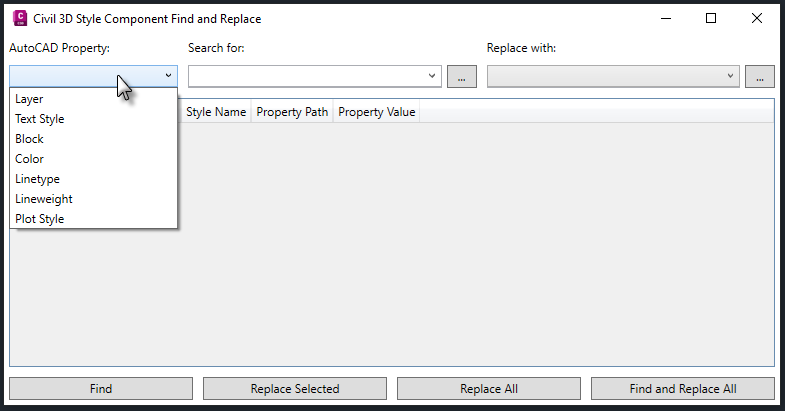Select the Color property option
The height and width of the screenshot is (411, 785).
coord(29,159)
